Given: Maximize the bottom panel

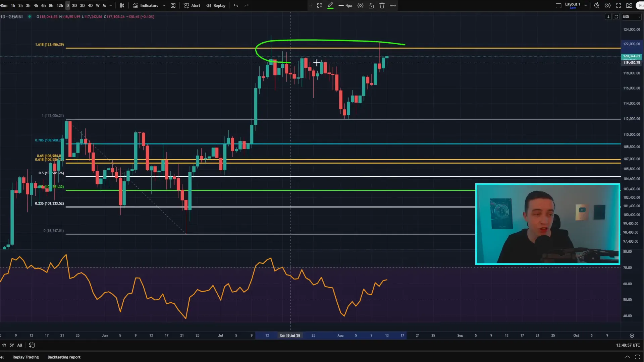Looking at the screenshot, I should (x=638, y=357).
